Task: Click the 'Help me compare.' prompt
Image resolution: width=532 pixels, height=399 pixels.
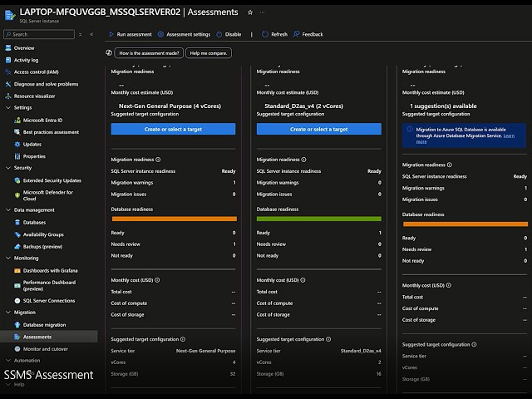Action: [x=209, y=53]
